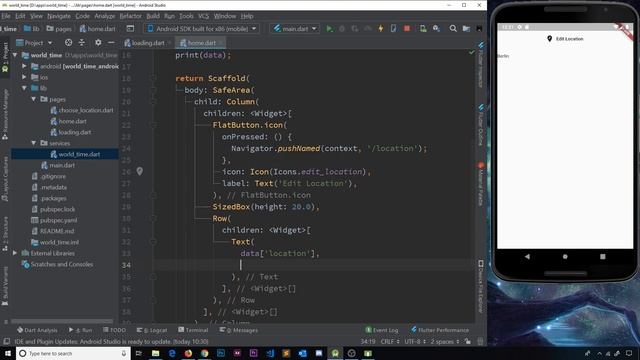Open the Device File Explorer side panel
The image size is (640, 360).
481,287
